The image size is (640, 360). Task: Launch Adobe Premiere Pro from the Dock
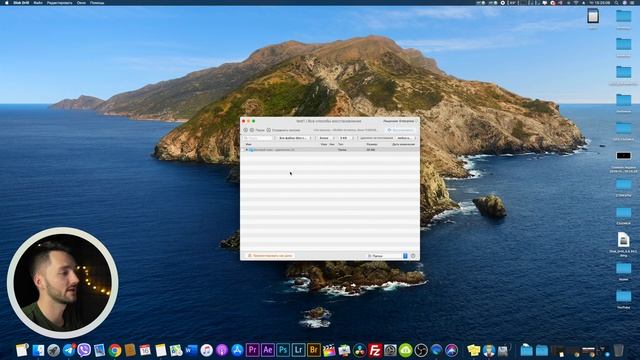point(252,350)
